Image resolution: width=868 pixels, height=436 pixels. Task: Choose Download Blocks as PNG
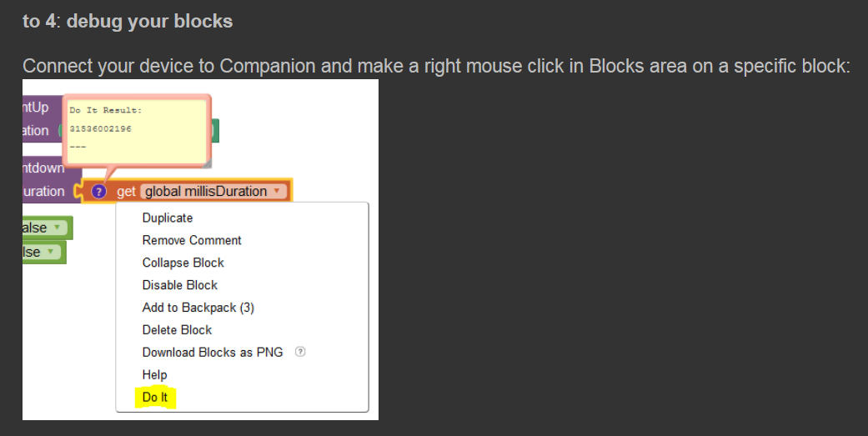(213, 352)
